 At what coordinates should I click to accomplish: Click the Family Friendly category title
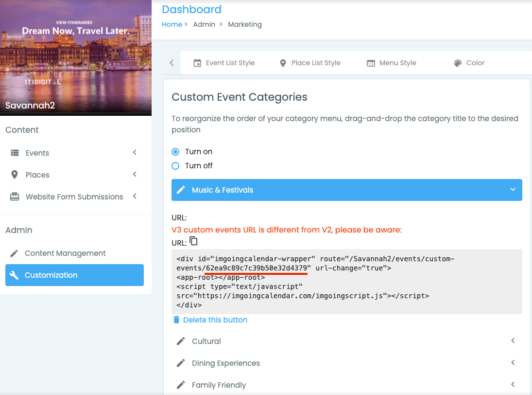tap(219, 385)
